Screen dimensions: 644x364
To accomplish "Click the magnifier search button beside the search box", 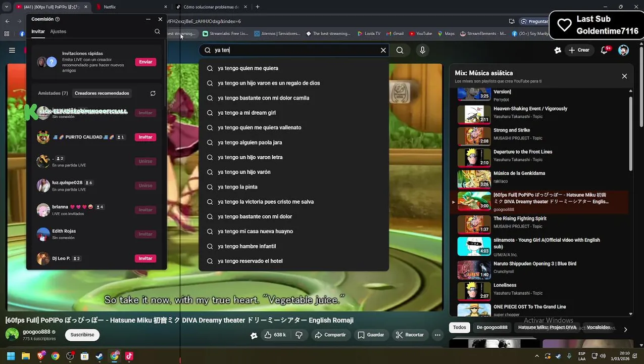I will (400, 50).
